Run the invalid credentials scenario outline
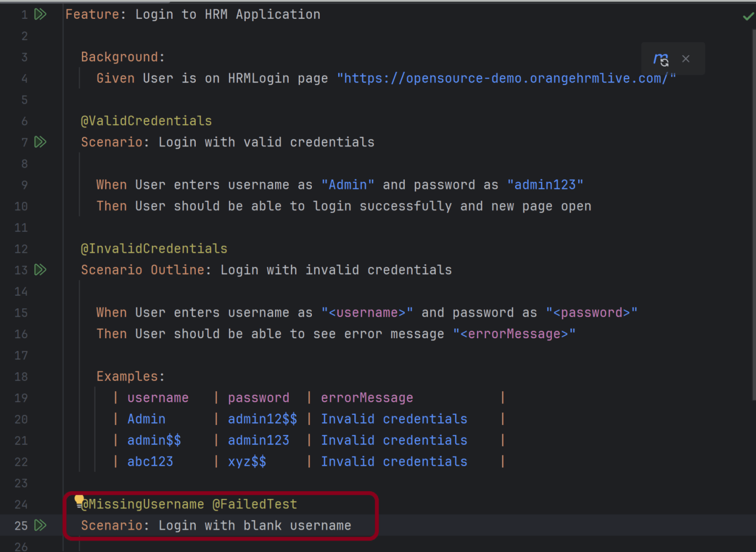The image size is (756, 552). 41,270
